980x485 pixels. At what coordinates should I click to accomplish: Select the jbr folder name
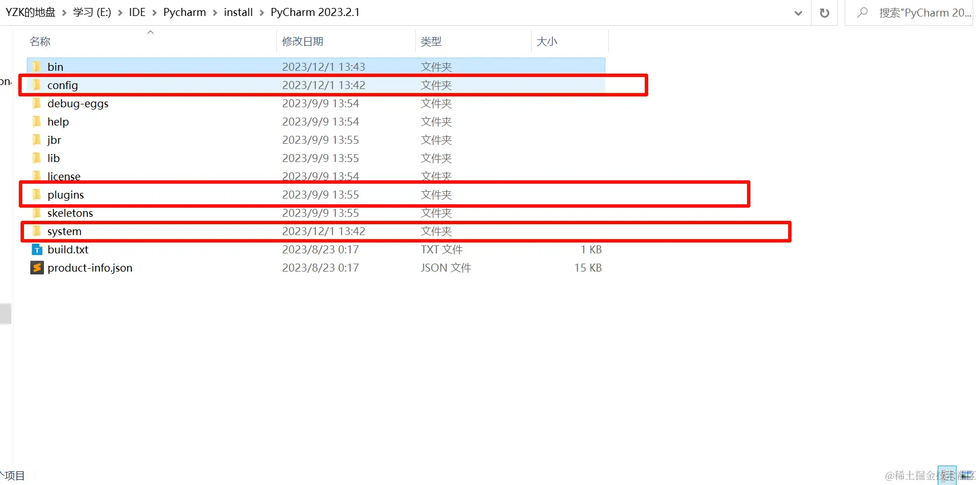54,140
